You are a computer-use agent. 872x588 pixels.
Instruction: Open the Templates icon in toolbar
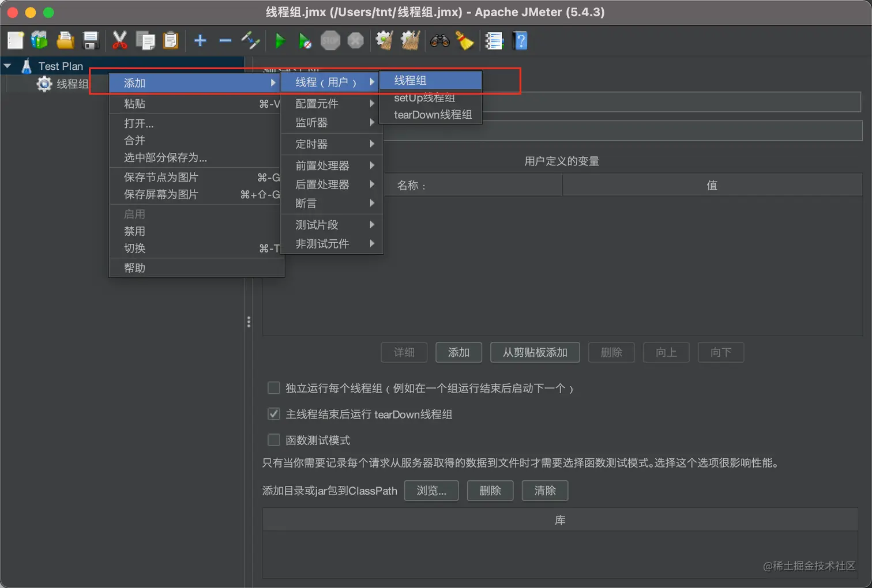click(40, 40)
